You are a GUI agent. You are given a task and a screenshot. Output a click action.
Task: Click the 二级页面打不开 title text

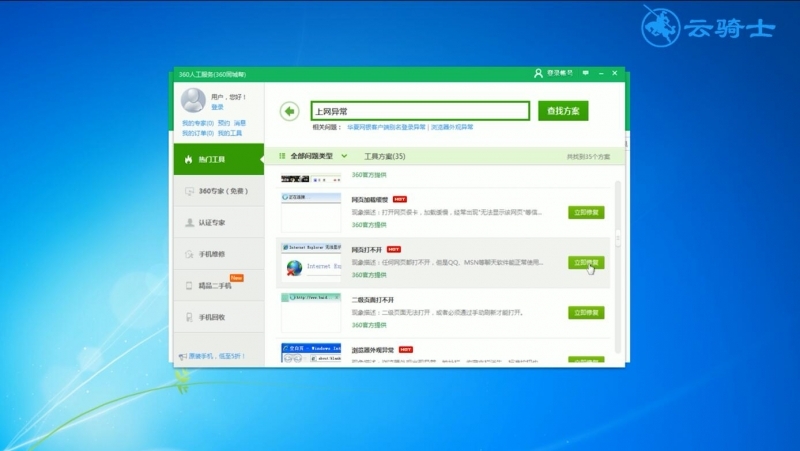[373, 299]
